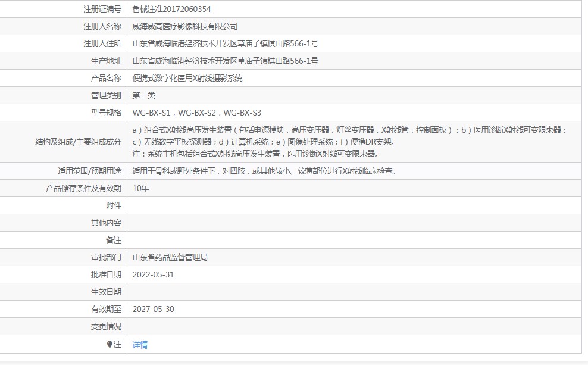588x365 pixels.
Task: Click the 注册证编号 label
Action: point(102,9)
